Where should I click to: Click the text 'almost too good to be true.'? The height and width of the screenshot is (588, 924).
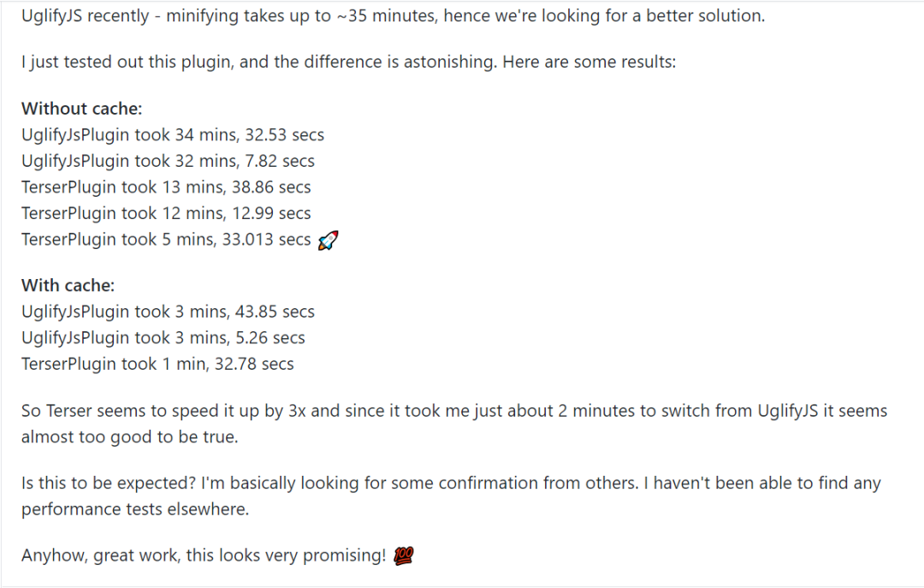(x=128, y=437)
